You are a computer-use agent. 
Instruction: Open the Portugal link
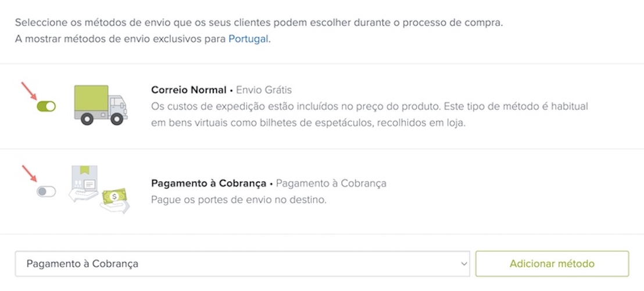(x=248, y=40)
